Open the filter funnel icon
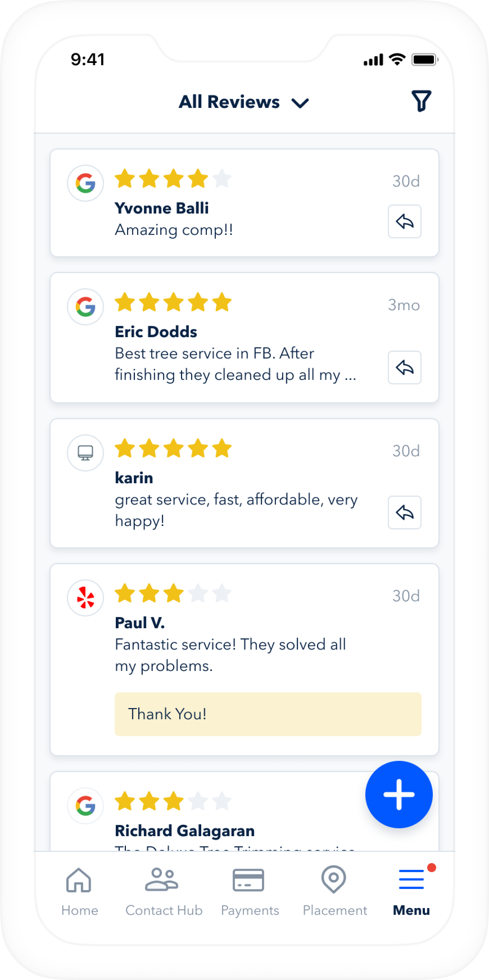Image resolution: width=489 pixels, height=980 pixels. 421,101
